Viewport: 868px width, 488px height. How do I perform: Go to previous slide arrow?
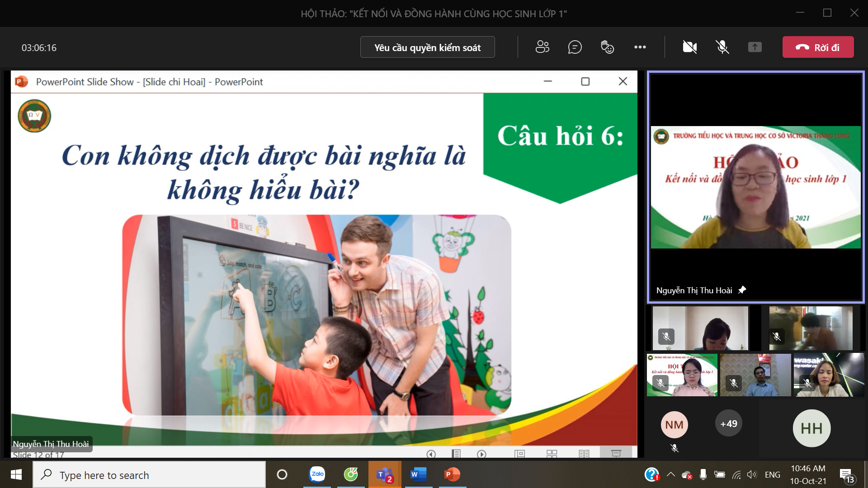tap(431, 454)
